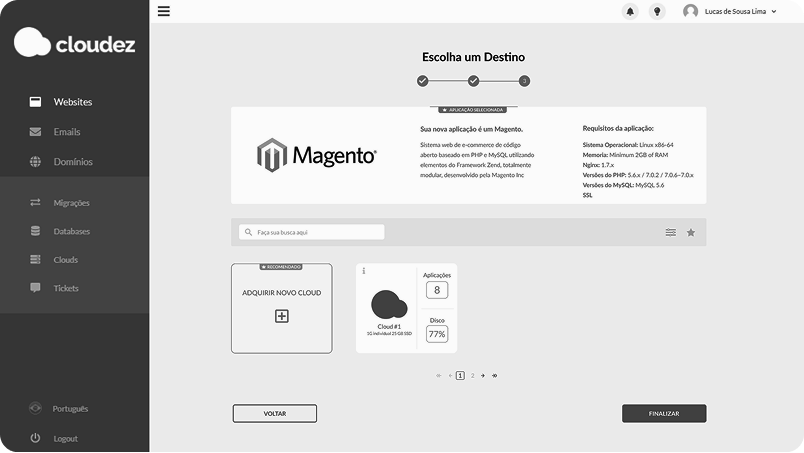Click the lightbulb tips icon

point(657,11)
